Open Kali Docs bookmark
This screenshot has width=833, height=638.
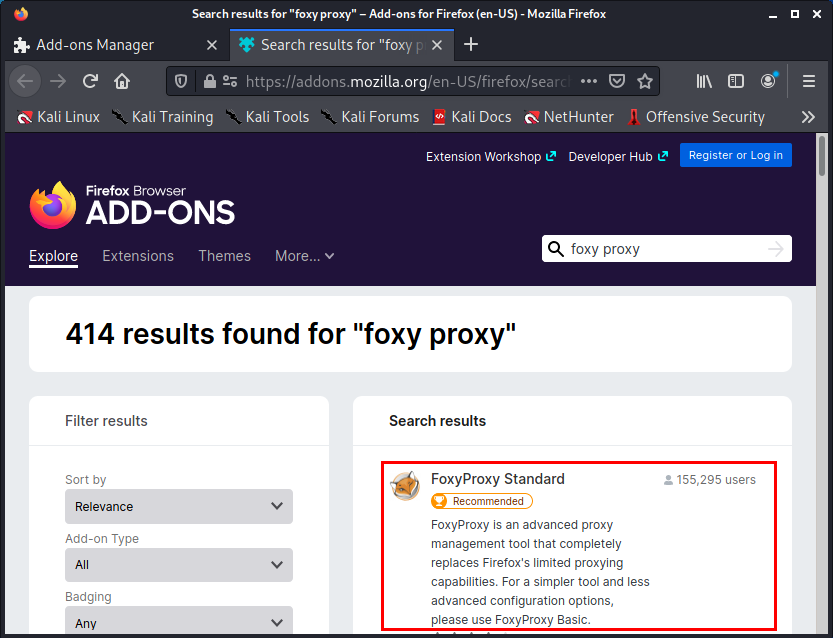click(472, 117)
